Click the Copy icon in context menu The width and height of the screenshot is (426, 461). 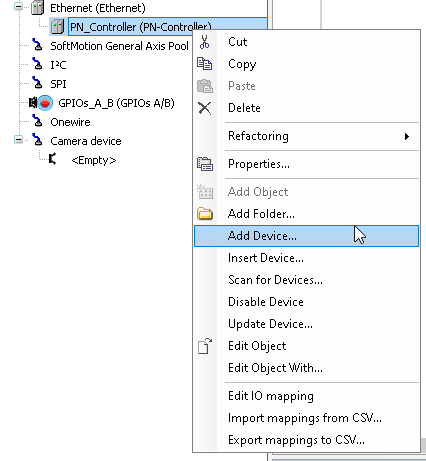[x=204, y=64]
